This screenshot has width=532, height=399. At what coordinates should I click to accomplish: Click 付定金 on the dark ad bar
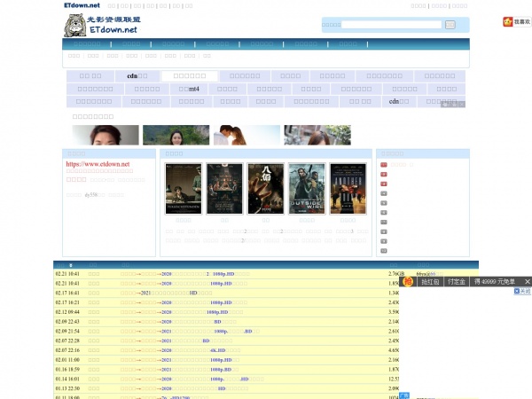pos(457,282)
